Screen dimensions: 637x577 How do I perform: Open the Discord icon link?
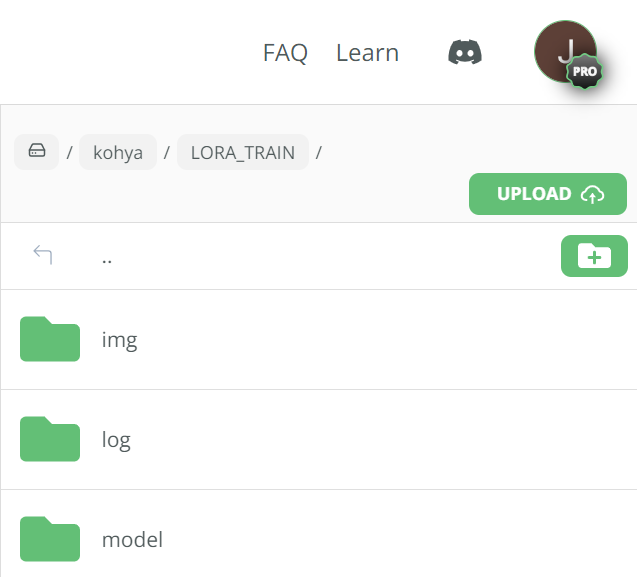[466, 52]
